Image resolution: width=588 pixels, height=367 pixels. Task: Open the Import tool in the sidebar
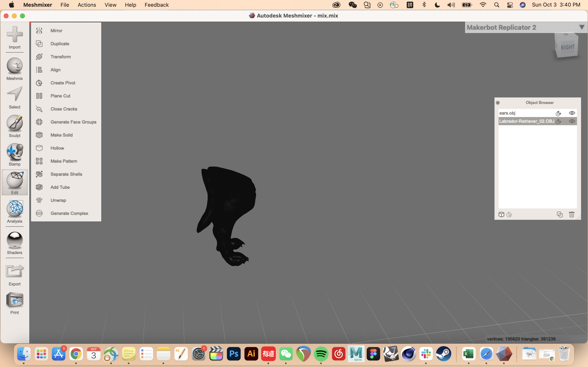click(14, 38)
